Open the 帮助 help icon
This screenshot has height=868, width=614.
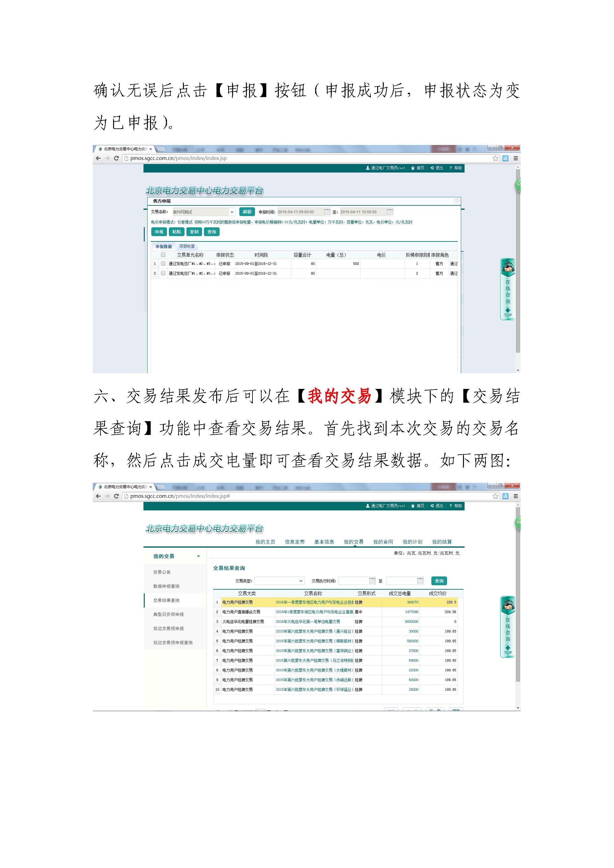(451, 168)
